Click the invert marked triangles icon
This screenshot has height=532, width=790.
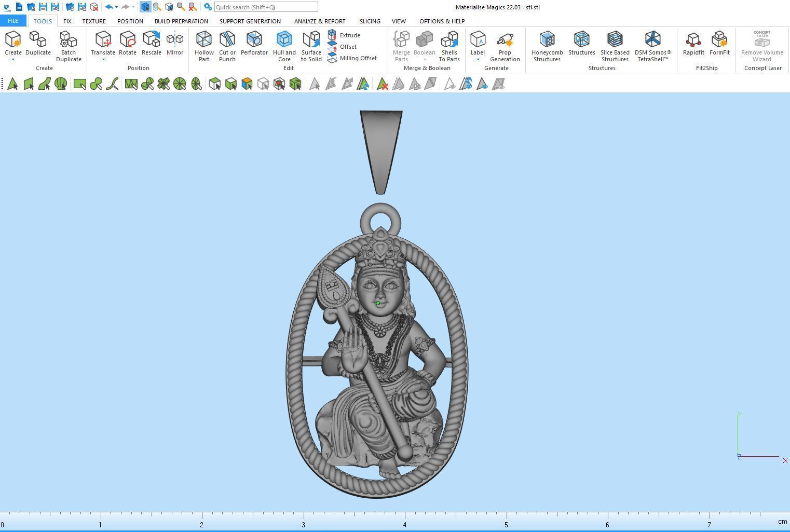tap(363, 84)
